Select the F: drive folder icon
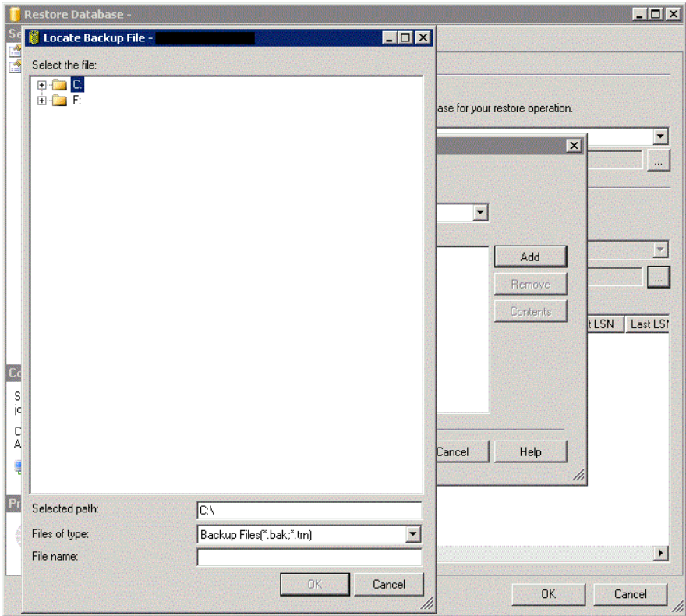The width and height of the screenshot is (686, 616). point(59,101)
